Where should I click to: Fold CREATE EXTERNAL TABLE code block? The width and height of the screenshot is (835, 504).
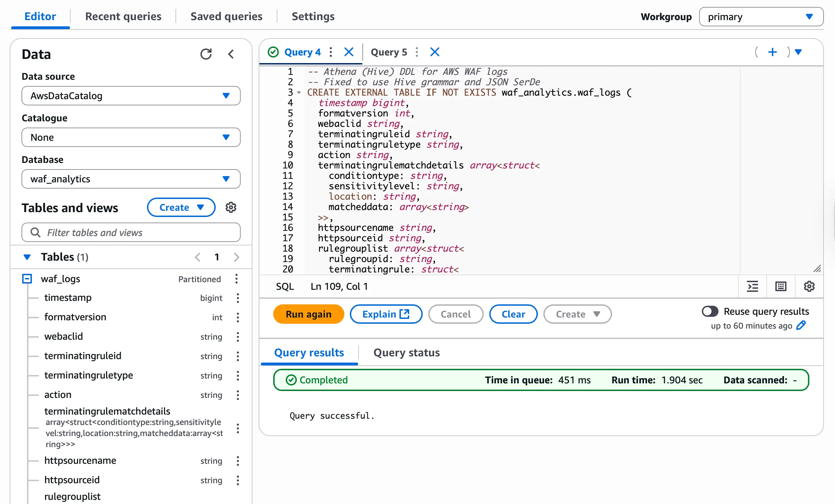(x=299, y=93)
